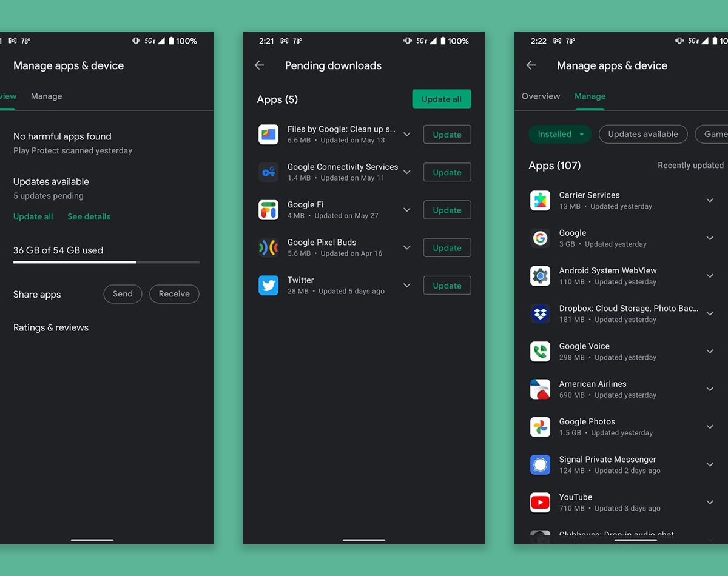This screenshot has width=728, height=576.
Task: Toggle the Updates available filter chip
Action: 642,134
